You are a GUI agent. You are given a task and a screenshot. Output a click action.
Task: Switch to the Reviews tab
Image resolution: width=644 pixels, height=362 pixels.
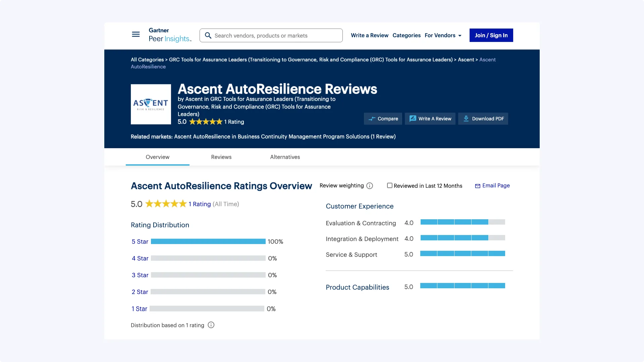pyautogui.click(x=221, y=157)
